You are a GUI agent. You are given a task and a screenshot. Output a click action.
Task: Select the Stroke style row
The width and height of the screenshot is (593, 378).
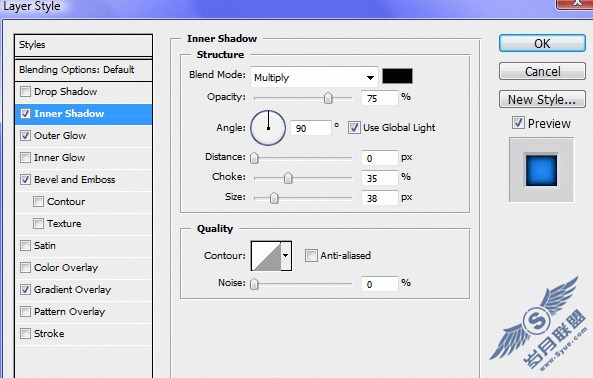click(84, 333)
